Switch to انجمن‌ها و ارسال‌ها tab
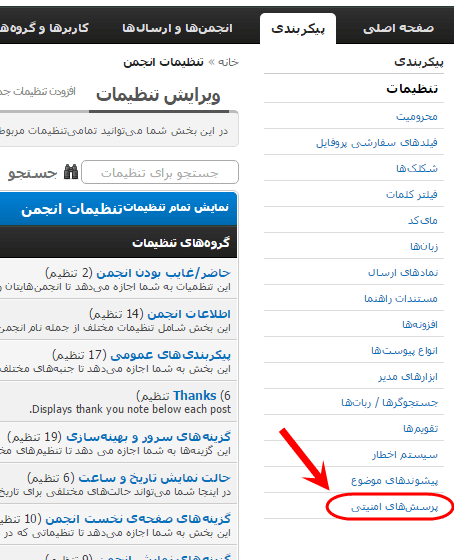The width and height of the screenshot is (454, 560). pyautogui.click(x=177, y=28)
